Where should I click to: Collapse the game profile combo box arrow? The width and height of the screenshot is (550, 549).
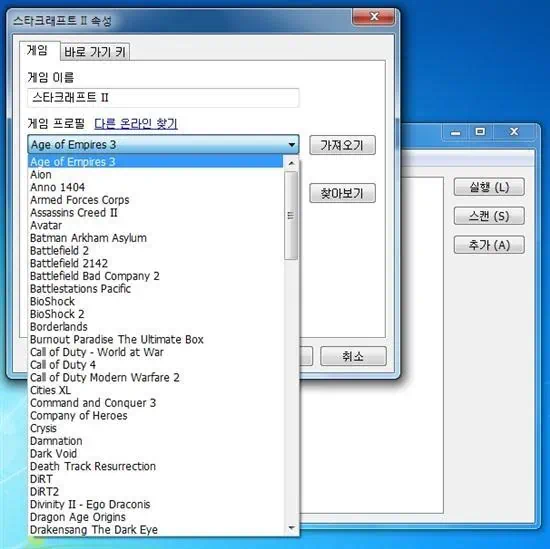(291, 145)
